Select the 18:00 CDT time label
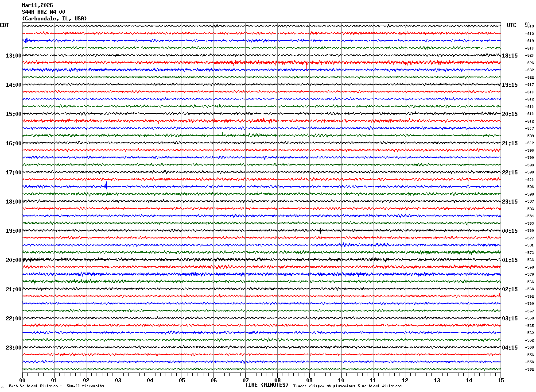 [13, 202]
